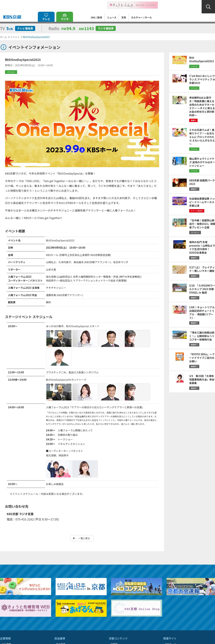215x644 pixels.
Task: Open ハッピードリームサーカス京都公演 sidebar link
Action: (202, 202)
